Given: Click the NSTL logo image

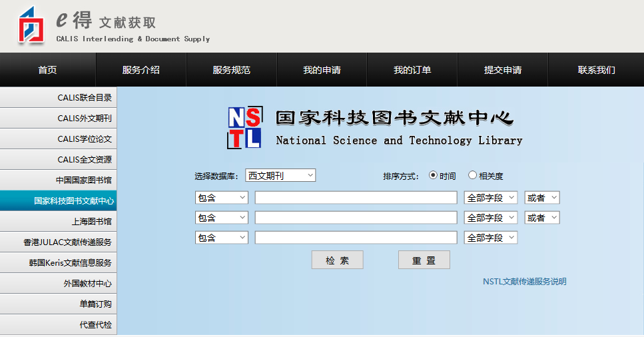Looking at the screenshot, I should pos(245,127).
